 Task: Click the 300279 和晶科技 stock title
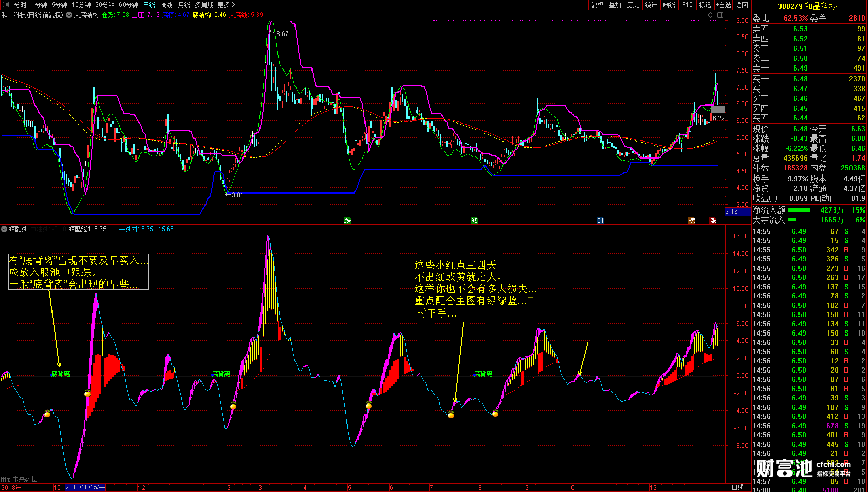[x=808, y=6]
